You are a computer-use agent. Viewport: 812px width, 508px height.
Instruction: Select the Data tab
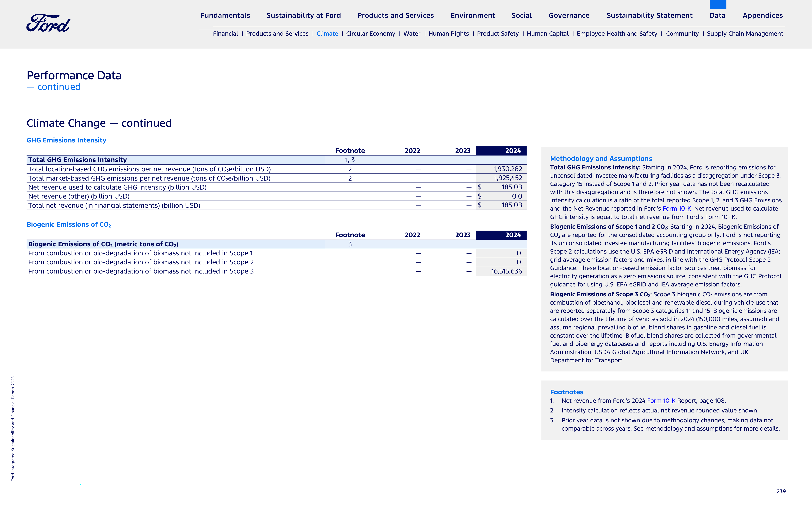717,15
